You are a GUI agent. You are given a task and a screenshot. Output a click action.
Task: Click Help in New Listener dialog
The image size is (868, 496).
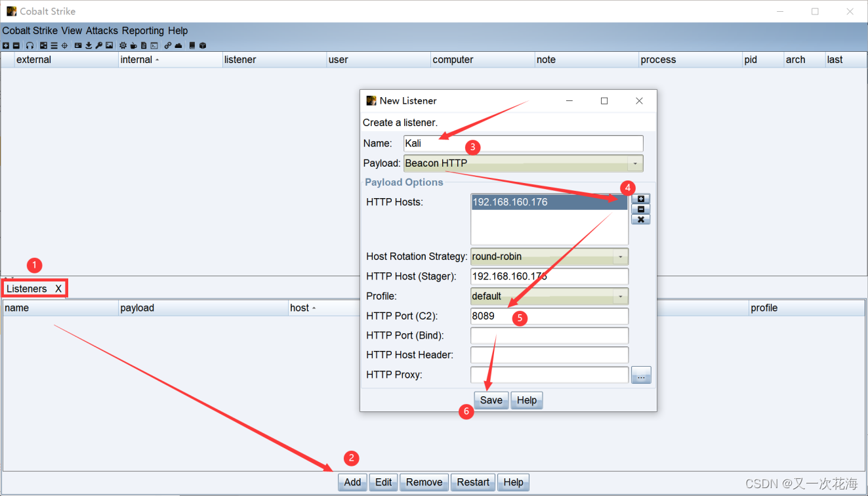(x=527, y=400)
